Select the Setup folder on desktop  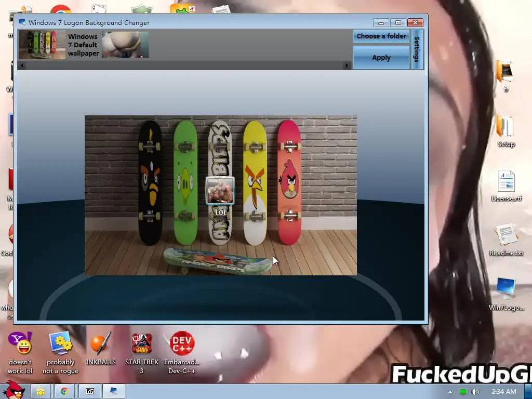pos(506,130)
